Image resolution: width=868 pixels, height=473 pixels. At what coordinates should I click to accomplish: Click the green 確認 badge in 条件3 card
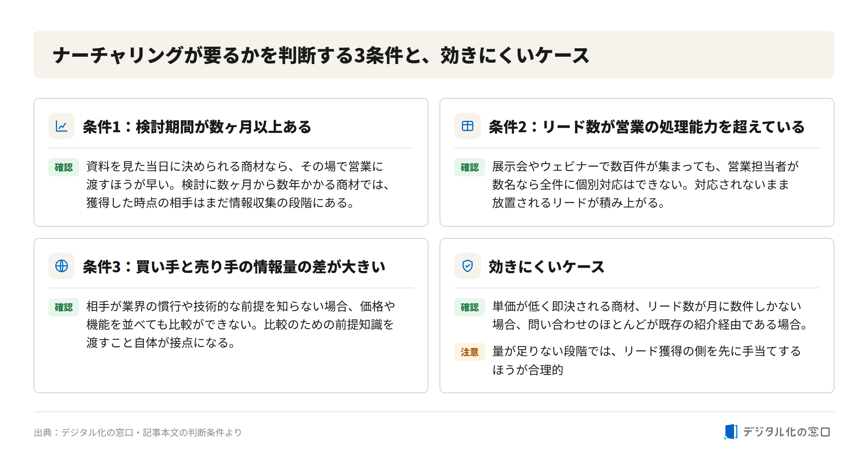click(64, 307)
